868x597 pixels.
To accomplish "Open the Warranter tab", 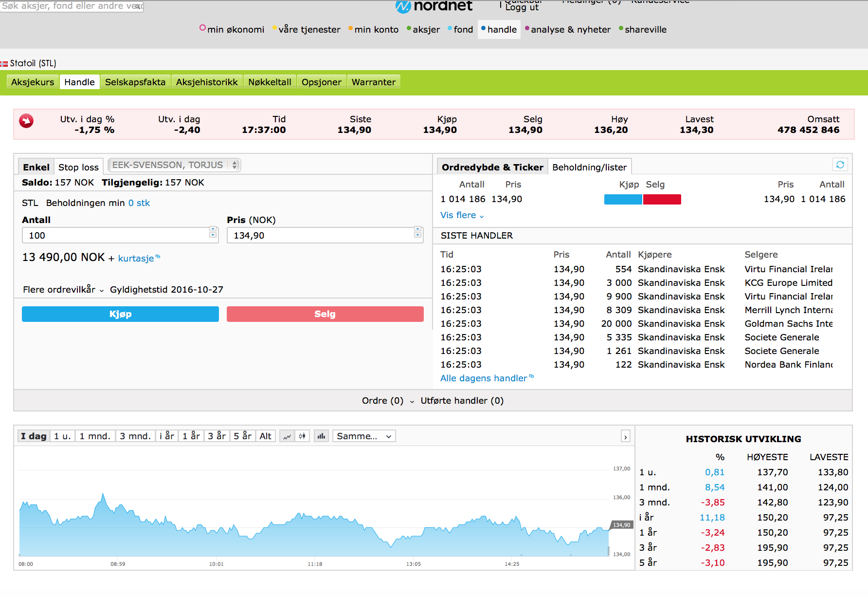I will [373, 82].
